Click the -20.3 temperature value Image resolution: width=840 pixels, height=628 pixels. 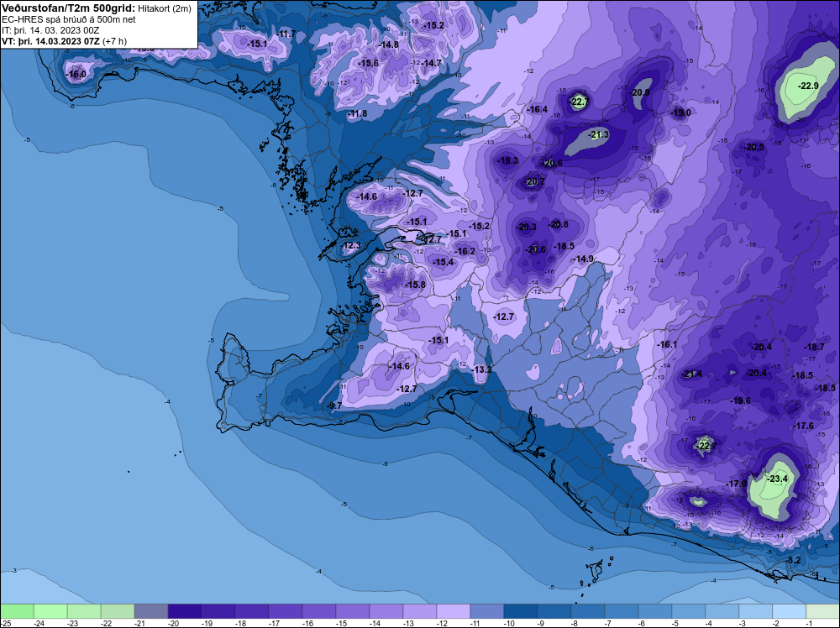coord(526,227)
